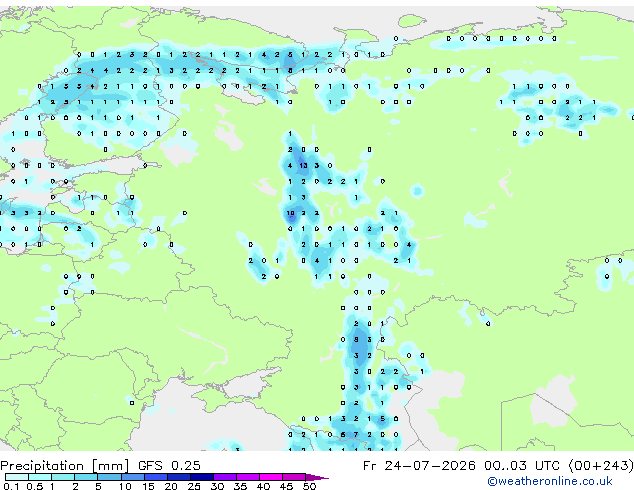Choose the 40–45 mm magenta legend swatch
This screenshot has height=490, width=634.
[271, 477]
